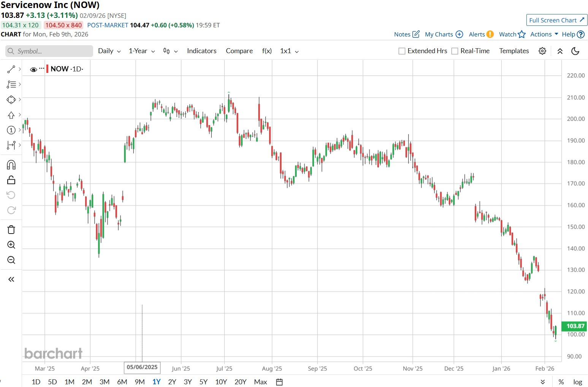Select the numbered circle annotation tool
588x387 pixels.
11,130
